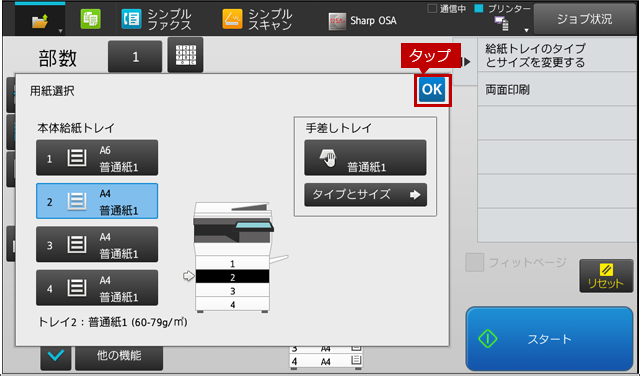Viewport: 640px width, 376px height.
Task: Open シンプルファクス mode
Action: 156,19
